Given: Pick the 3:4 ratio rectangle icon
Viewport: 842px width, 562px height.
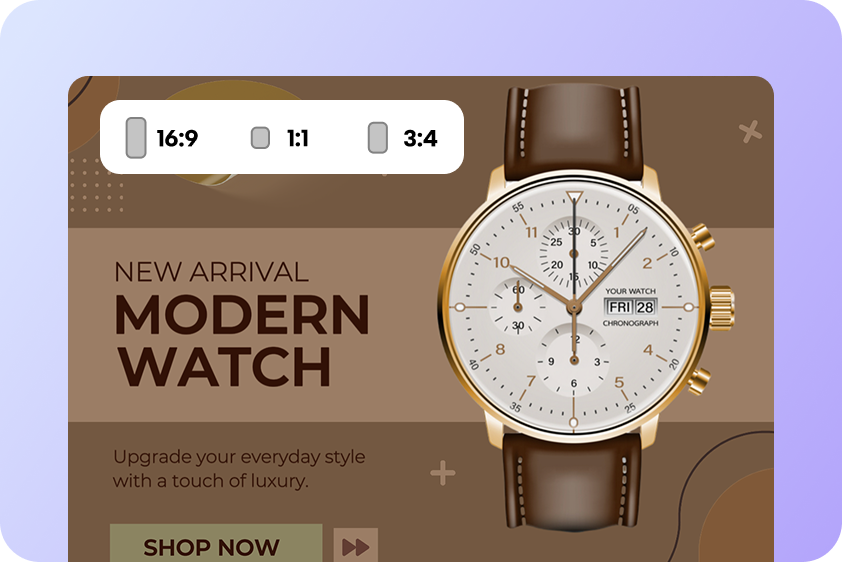Looking at the screenshot, I should 378,137.
